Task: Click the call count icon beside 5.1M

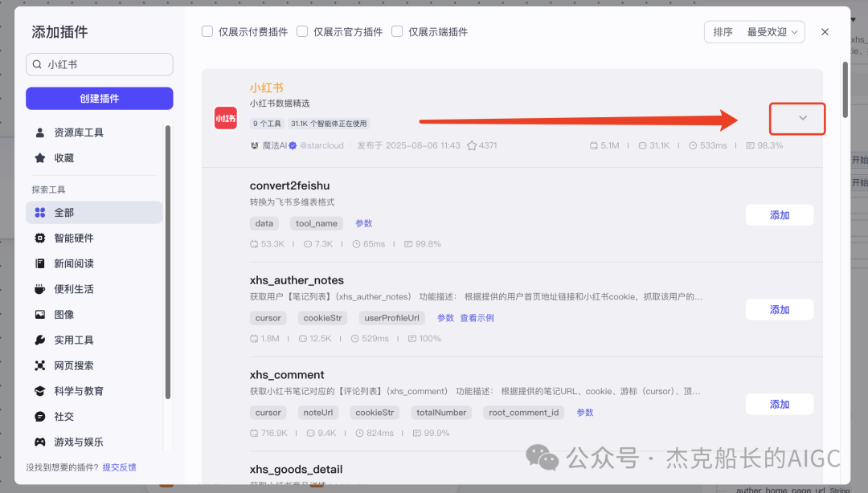Action: click(x=593, y=145)
